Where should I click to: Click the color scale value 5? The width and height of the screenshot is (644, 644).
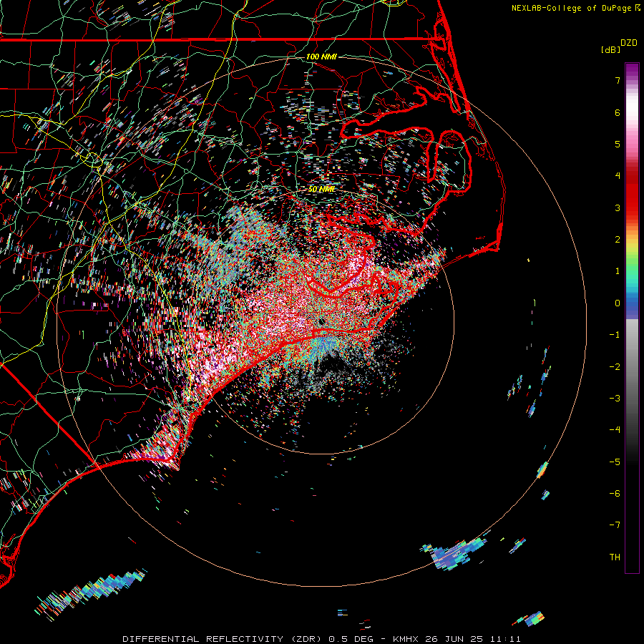click(x=618, y=144)
